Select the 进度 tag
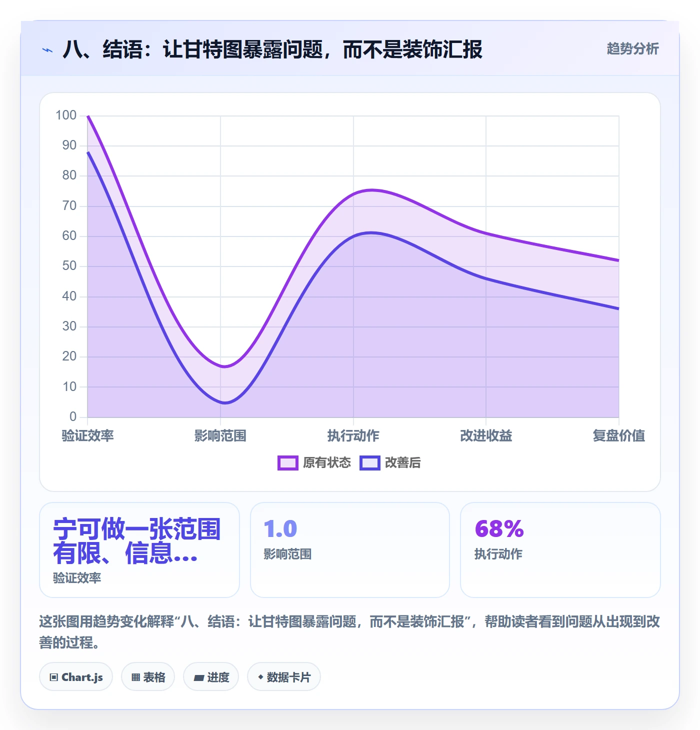Screen dimensions: 700x730 [x=211, y=677]
